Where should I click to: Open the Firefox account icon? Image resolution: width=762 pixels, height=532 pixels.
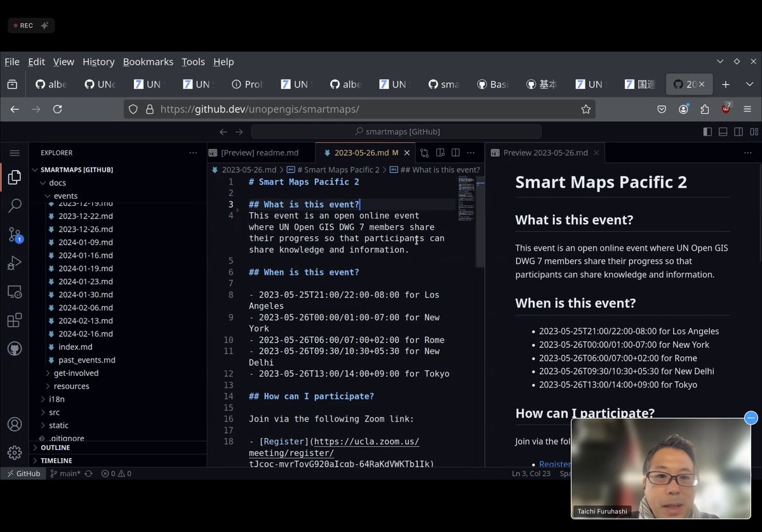(x=683, y=109)
